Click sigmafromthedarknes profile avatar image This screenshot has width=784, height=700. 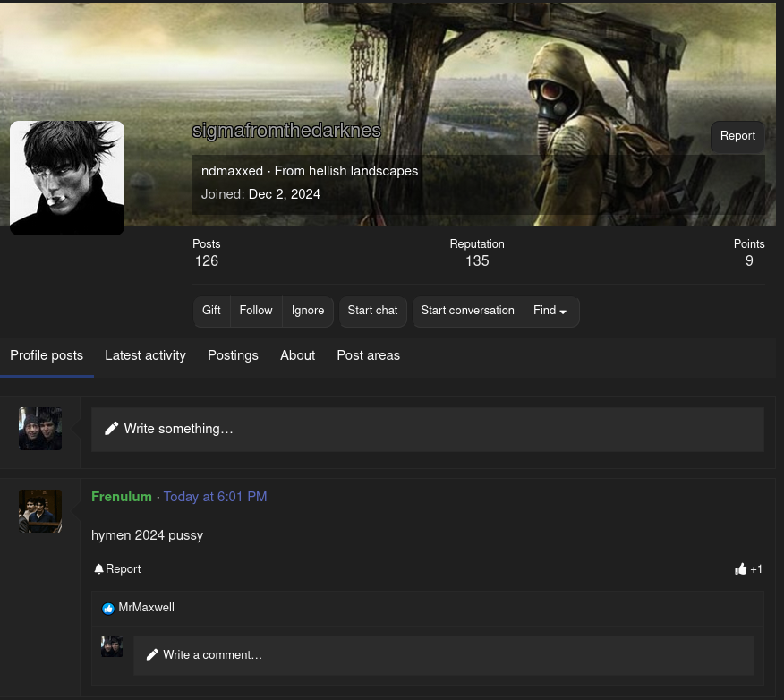pos(67,178)
